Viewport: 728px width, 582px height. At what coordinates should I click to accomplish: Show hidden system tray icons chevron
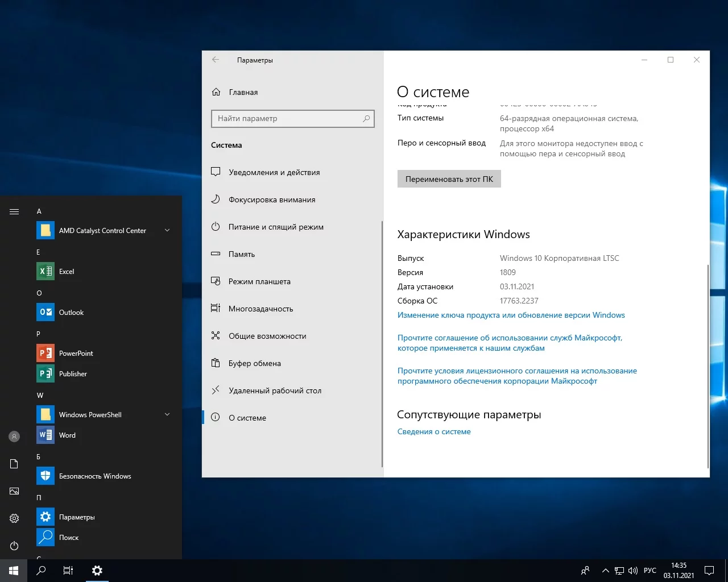point(605,571)
